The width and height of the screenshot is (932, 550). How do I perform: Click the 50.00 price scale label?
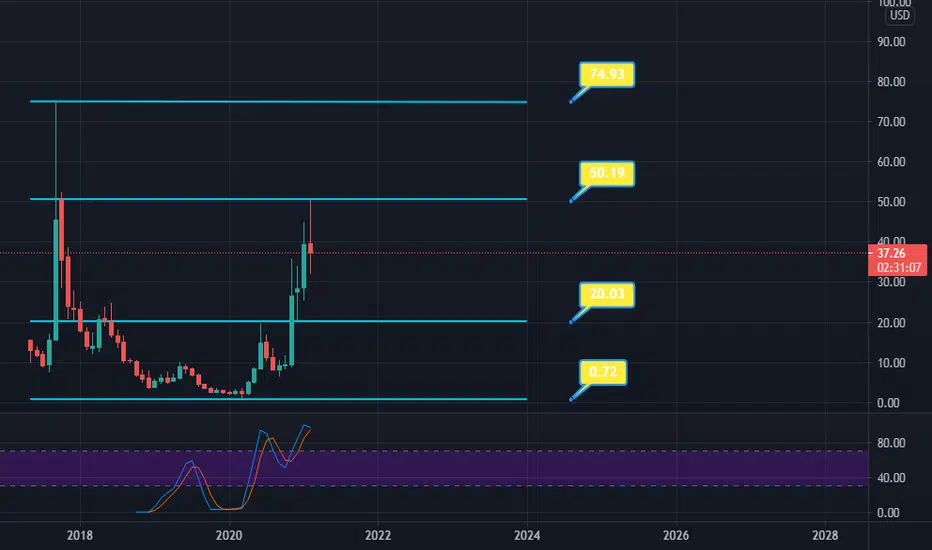coord(891,202)
